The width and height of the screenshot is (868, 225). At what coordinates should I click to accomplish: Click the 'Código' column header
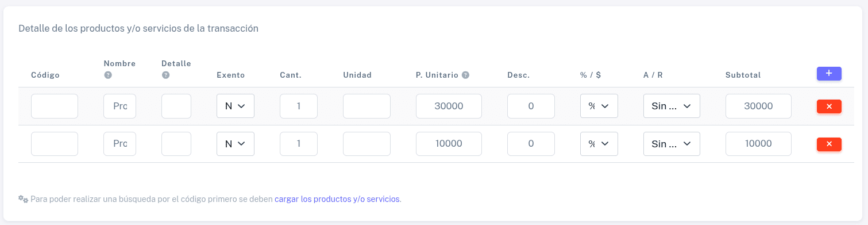pyautogui.click(x=45, y=75)
